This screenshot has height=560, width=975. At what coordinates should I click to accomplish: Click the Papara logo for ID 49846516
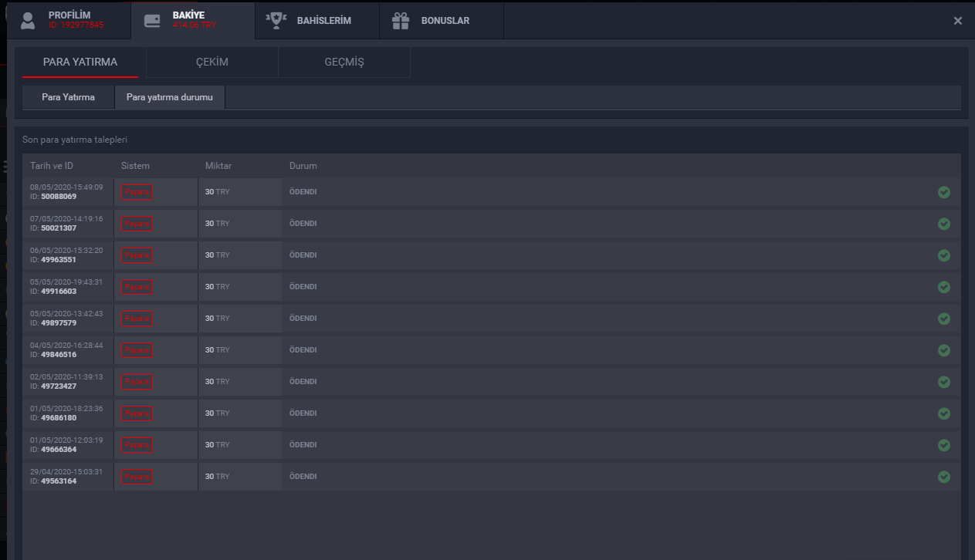pyautogui.click(x=137, y=350)
